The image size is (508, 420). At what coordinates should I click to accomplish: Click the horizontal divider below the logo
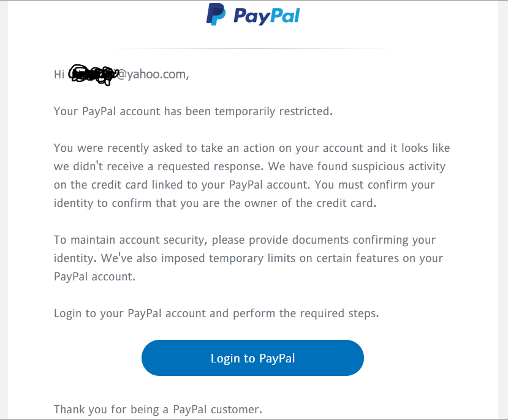(x=254, y=48)
